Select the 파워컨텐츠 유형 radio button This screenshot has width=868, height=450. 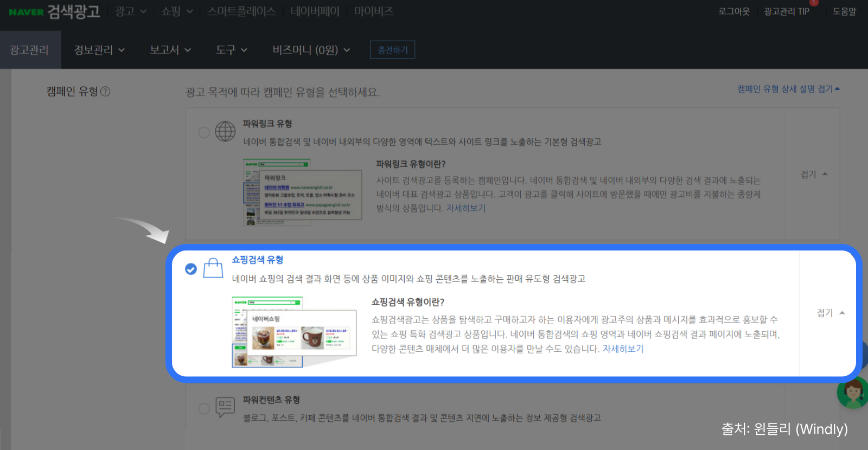point(204,408)
